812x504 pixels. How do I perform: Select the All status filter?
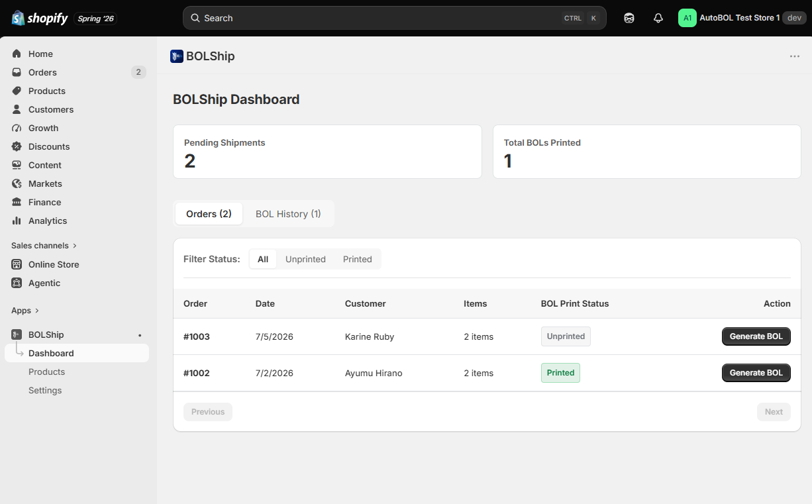pyautogui.click(x=263, y=260)
